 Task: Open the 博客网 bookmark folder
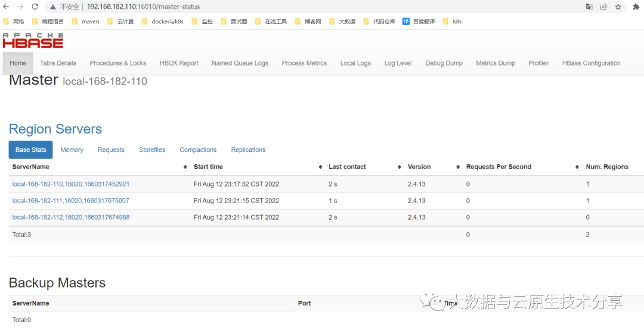[x=308, y=22]
